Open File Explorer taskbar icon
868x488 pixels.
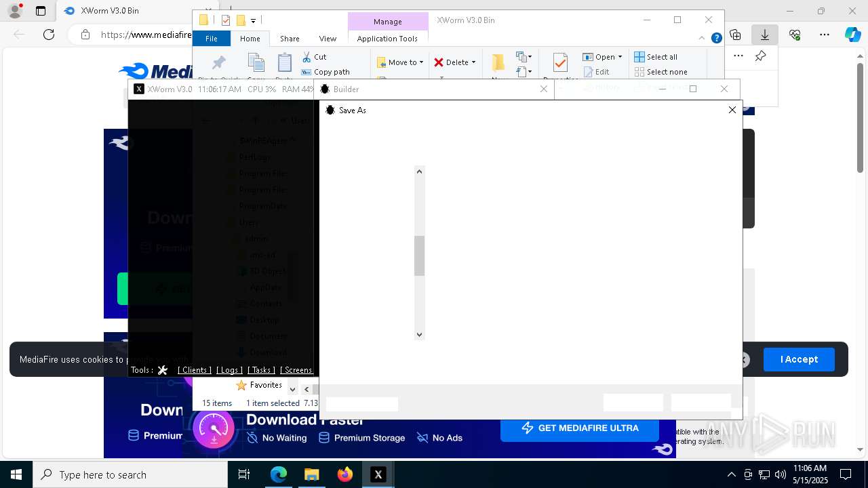pyautogui.click(x=312, y=474)
